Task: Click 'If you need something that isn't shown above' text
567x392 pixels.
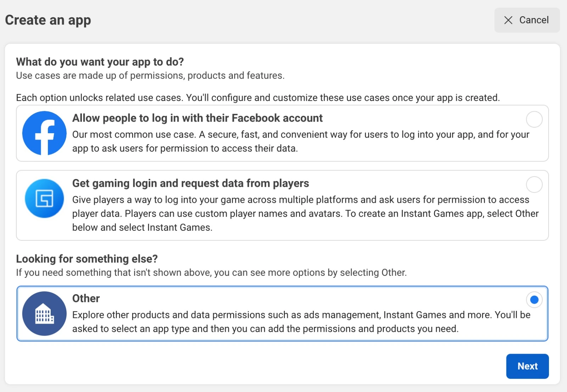Action: 211,273
